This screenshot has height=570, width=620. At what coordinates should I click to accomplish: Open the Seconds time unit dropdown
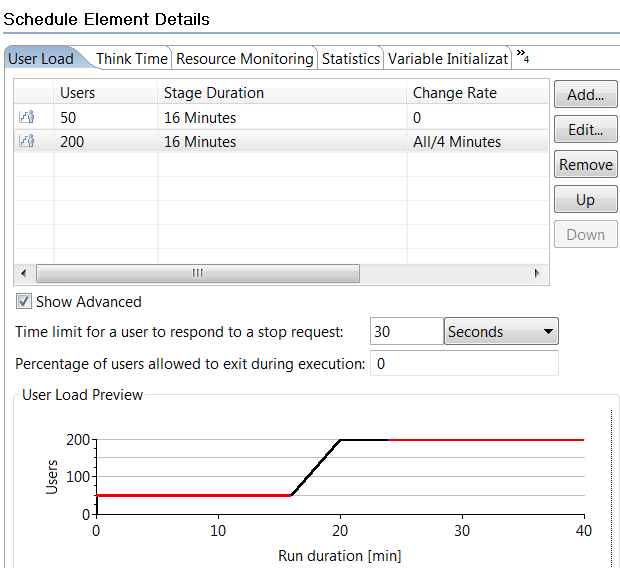(501, 331)
